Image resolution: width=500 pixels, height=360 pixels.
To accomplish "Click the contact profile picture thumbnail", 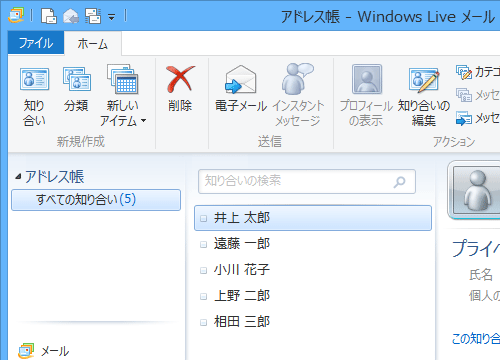I will pos(475,190).
